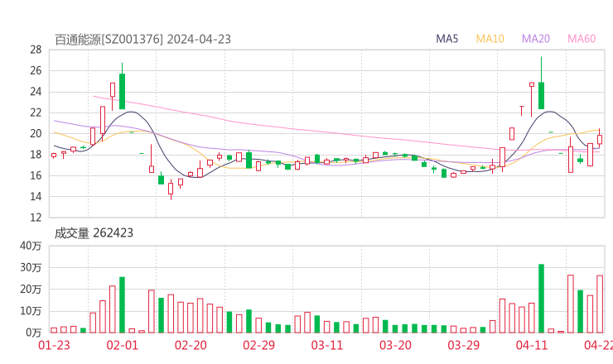Click the 成交量 262423 volume label

click(x=94, y=233)
